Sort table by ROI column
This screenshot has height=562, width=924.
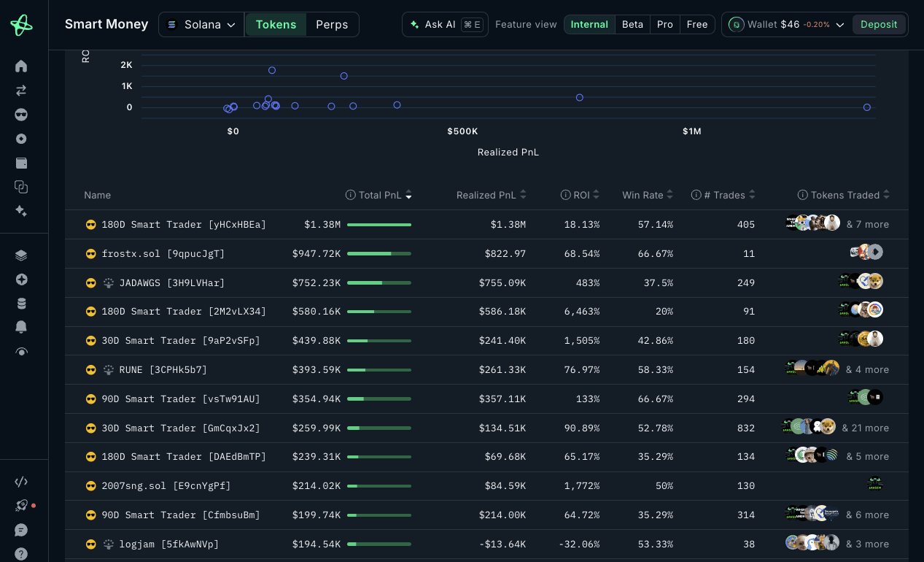tap(581, 195)
